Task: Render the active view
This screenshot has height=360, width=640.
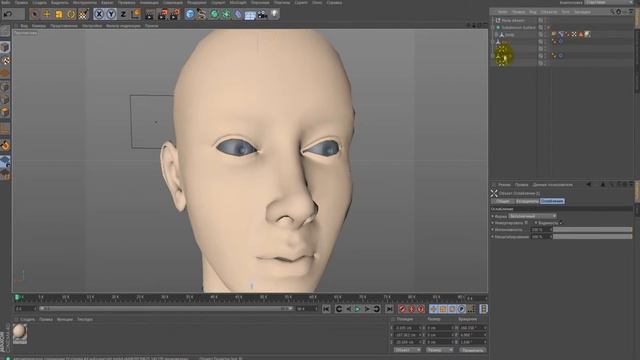Action: [x=150, y=15]
